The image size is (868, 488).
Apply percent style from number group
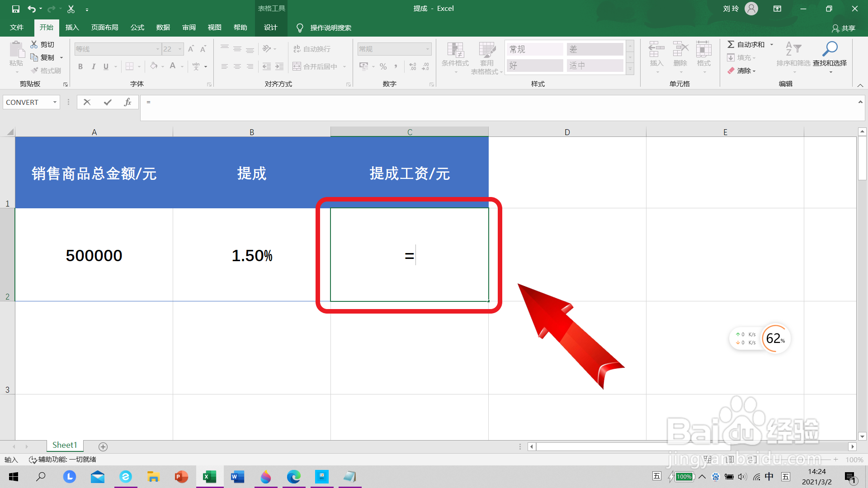[383, 66]
